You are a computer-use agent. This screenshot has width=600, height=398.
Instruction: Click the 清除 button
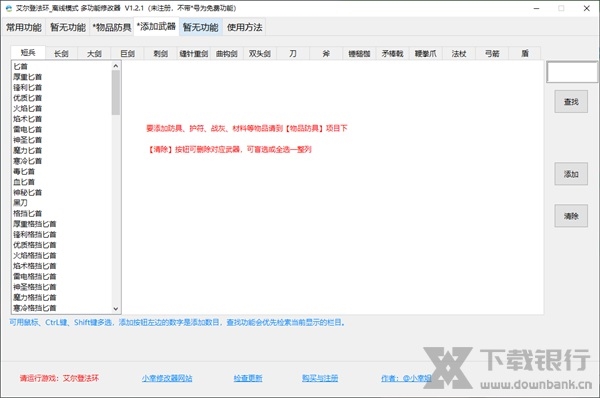tap(571, 216)
